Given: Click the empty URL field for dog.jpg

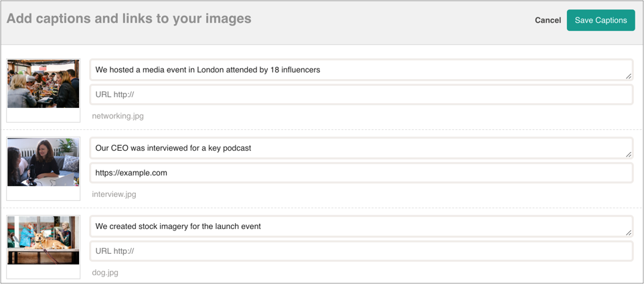Looking at the screenshot, I should point(360,251).
